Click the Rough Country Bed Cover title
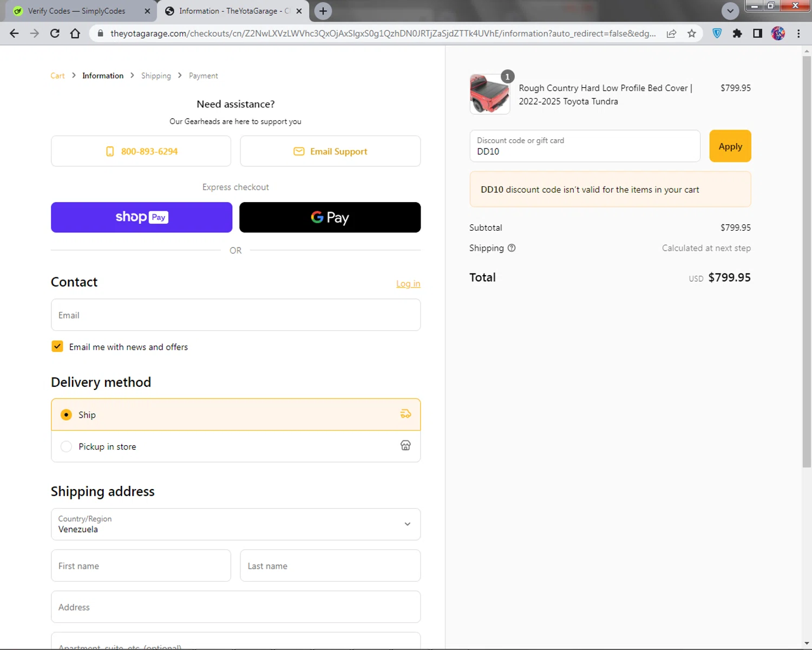Screen dimensions: 812x650 click(605, 94)
